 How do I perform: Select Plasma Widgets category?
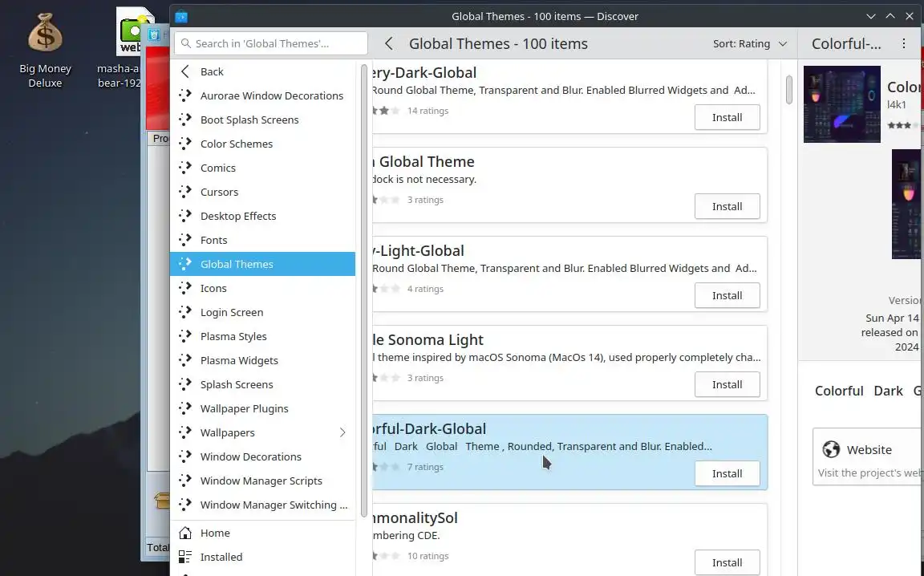coord(239,360)
